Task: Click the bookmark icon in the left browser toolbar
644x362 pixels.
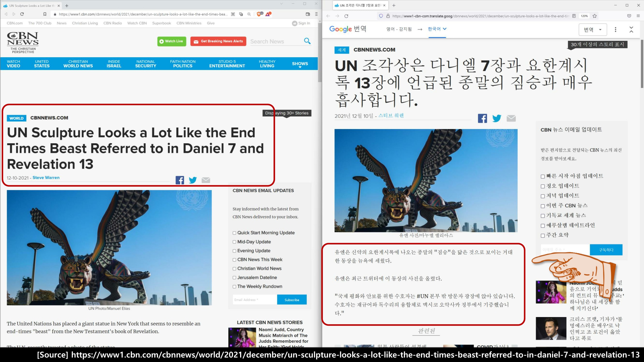Action: 45,14
